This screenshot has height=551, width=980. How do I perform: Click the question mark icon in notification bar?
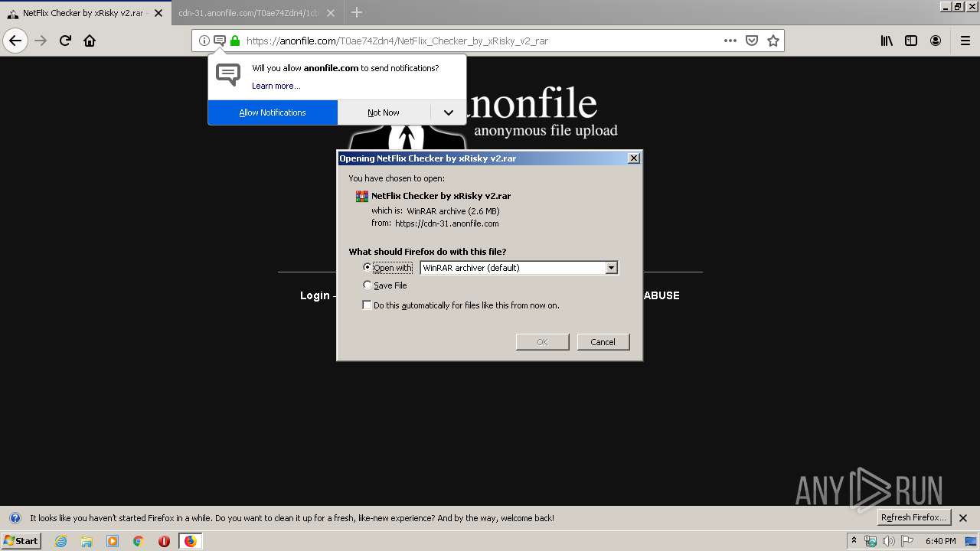pyautogui.click(x=15, y=517)
